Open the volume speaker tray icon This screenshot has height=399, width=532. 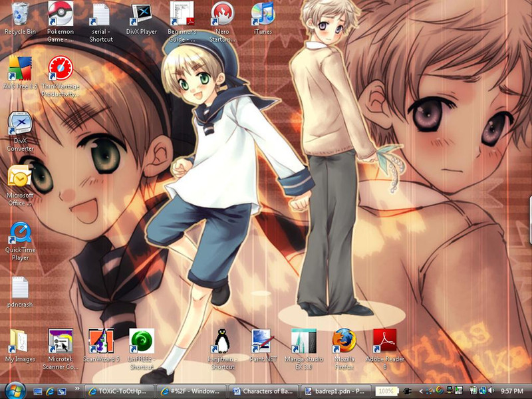coord(491,391)
